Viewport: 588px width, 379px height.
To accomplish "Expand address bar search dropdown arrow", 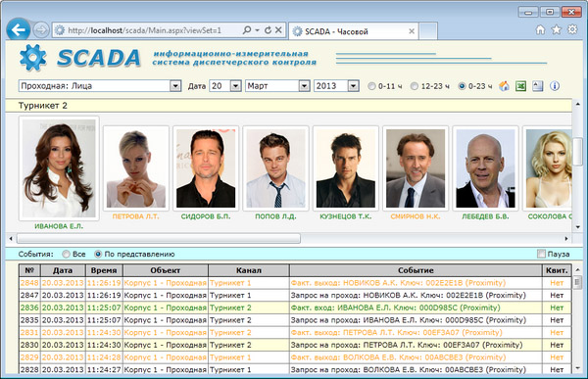I will click(x=257, y=30).
